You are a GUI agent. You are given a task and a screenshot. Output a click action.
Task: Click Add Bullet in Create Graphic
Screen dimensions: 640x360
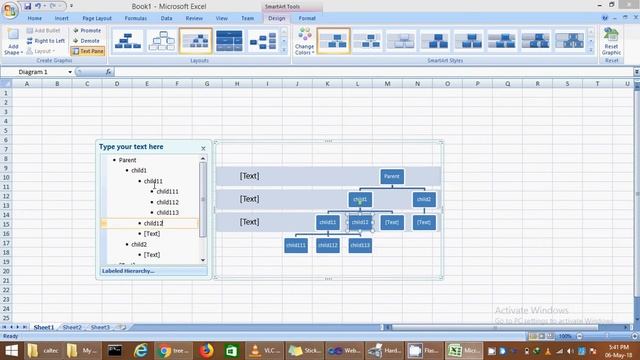click(43, 31)
